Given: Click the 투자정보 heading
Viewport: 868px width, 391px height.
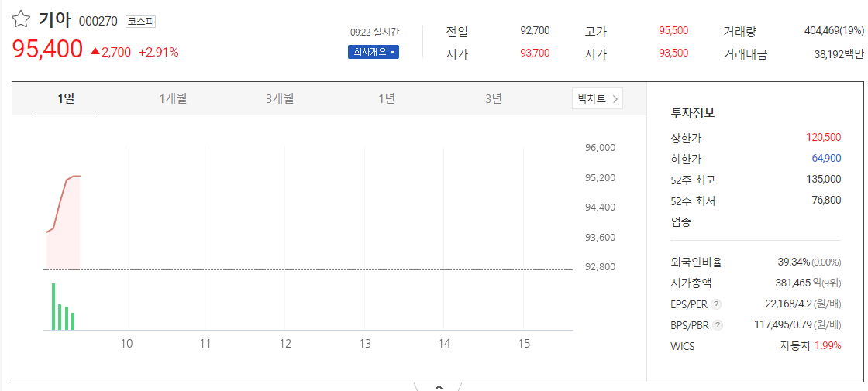Looking at the screenshot, I should [x=693, y=113].
